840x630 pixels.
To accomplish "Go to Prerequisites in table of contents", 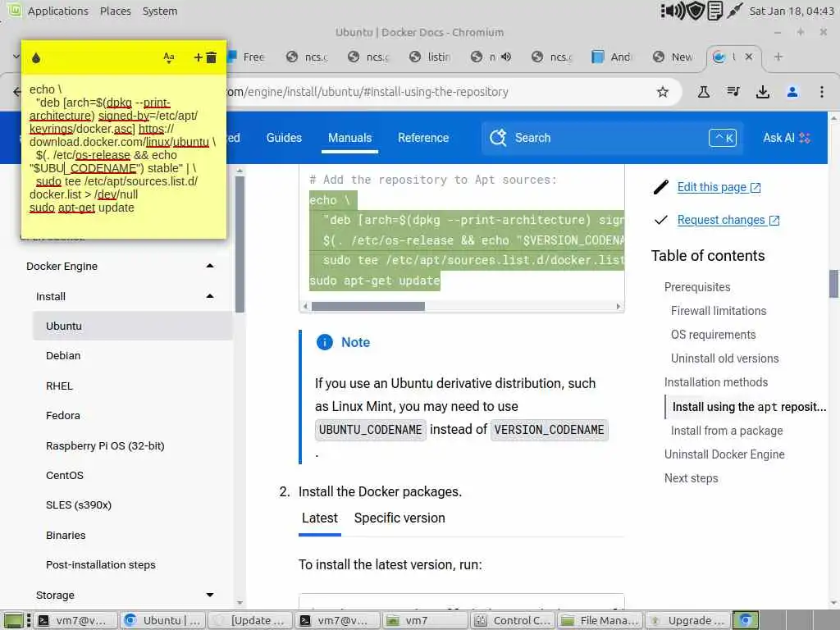I will pos(697,287).
